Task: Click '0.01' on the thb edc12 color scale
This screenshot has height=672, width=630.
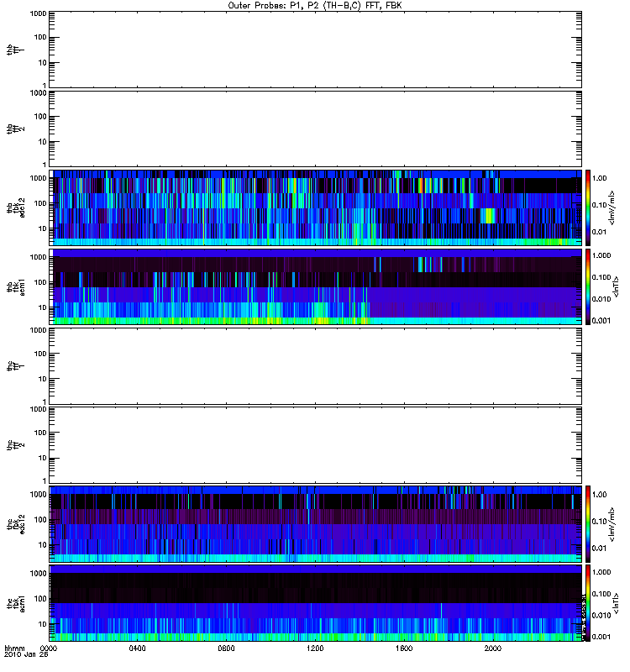Action: pyautogui.click(x=599, y=232)
